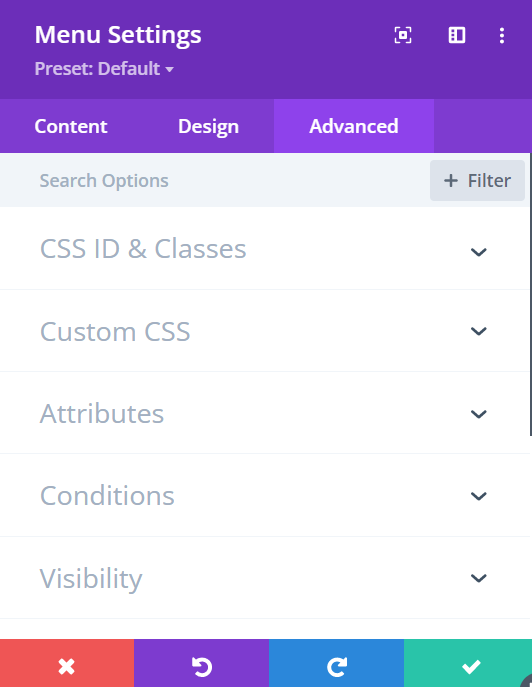Click the plus icon on the Filter button
The height and width of the screenshot is (687, 532).
(x=450, y=181)
